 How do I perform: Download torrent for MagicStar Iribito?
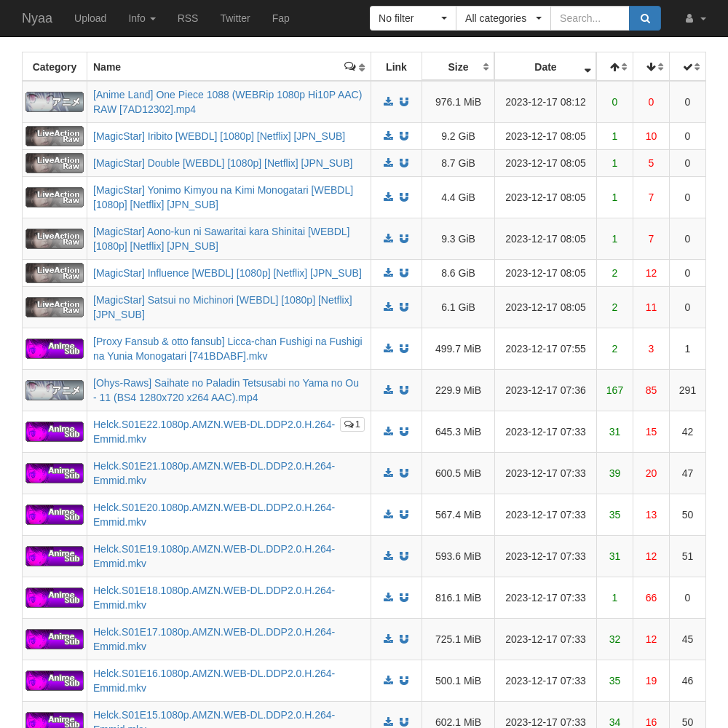coord(388,136)
